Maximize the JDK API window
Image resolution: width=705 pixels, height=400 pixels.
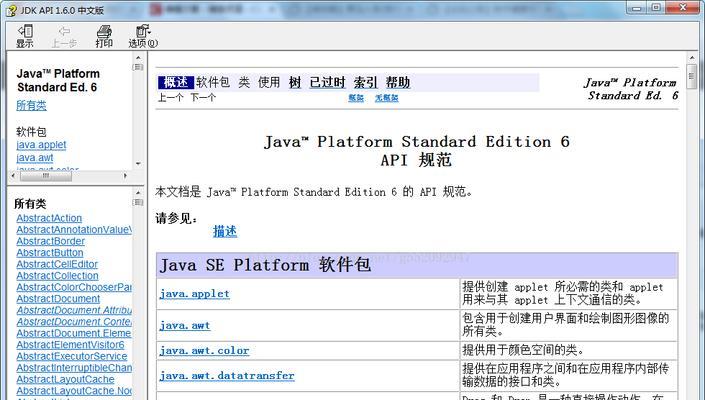click(x=656, y=8)
